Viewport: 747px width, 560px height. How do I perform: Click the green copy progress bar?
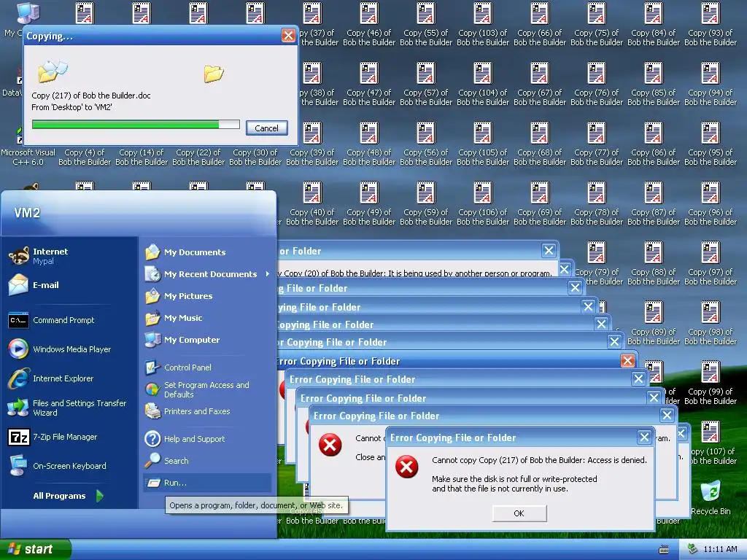(x=136, y=125)
